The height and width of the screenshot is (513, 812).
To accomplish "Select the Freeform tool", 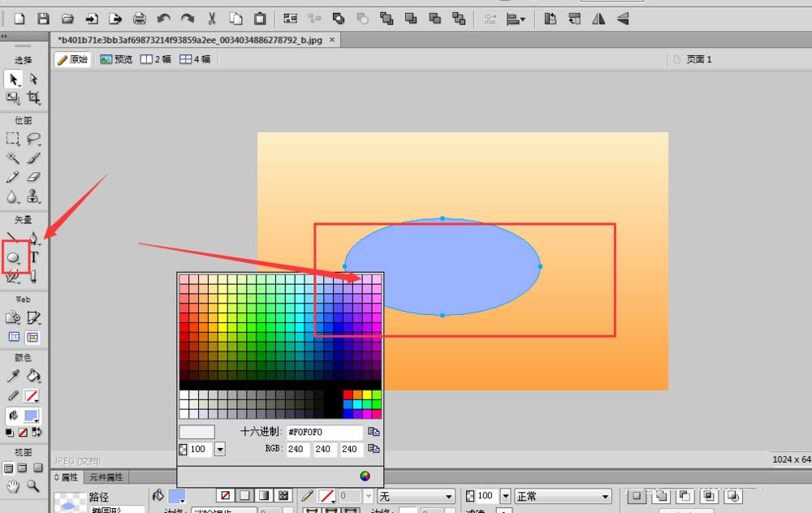I will pyautogui.click(x=13, y=277).
